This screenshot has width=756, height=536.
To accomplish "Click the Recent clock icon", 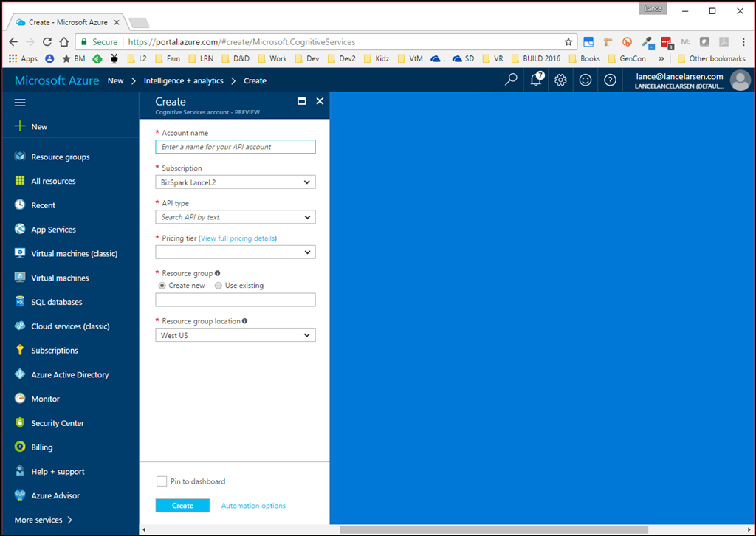I will (x=20, y=205).
